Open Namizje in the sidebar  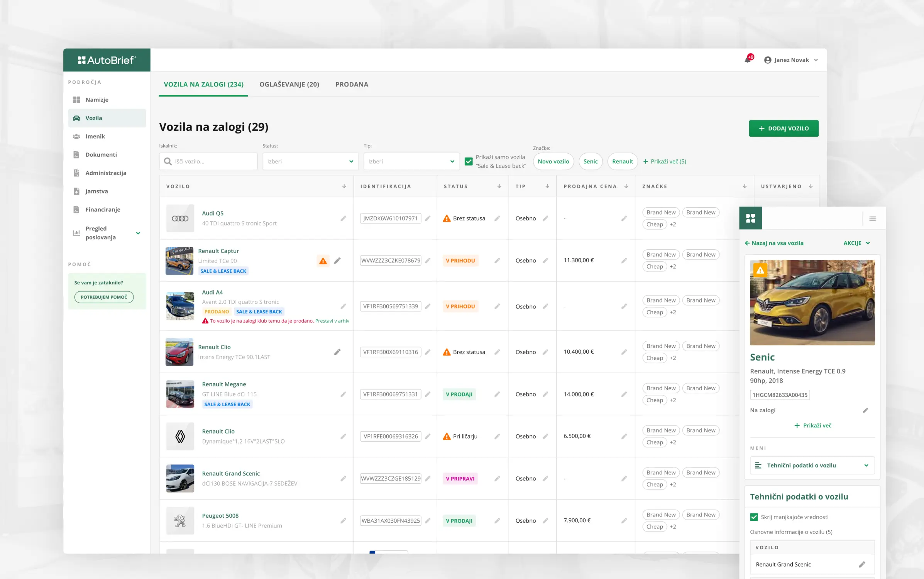pyautogui.click(x=107, y=100)
